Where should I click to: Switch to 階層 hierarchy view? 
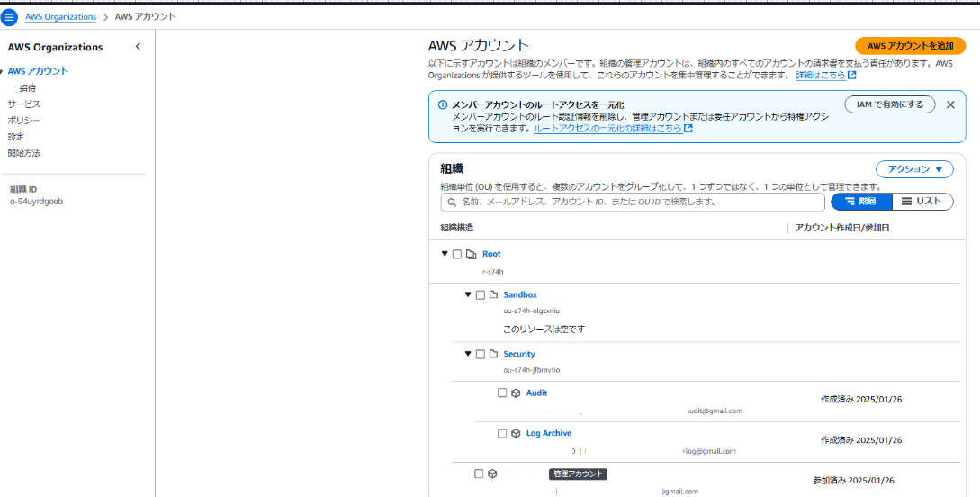860,202
